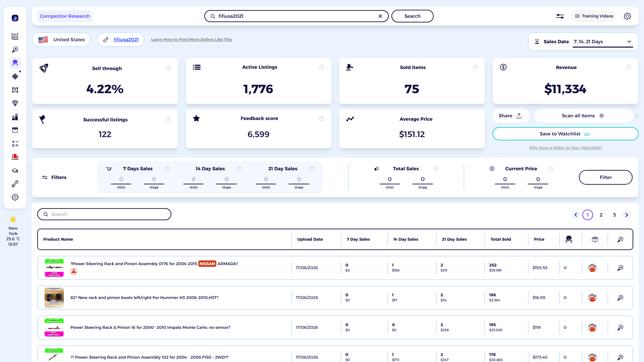
Task: Click the New York weather widget
Action: pos(13,231)
